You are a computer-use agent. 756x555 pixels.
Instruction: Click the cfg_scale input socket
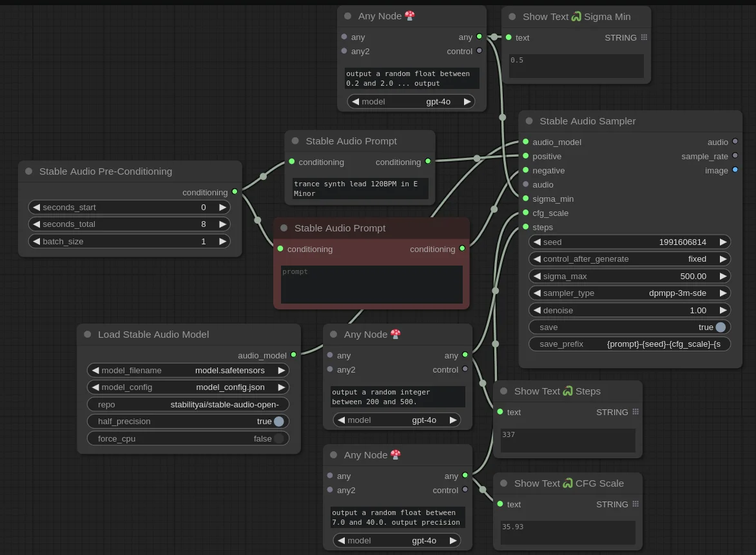pos(525,213)
